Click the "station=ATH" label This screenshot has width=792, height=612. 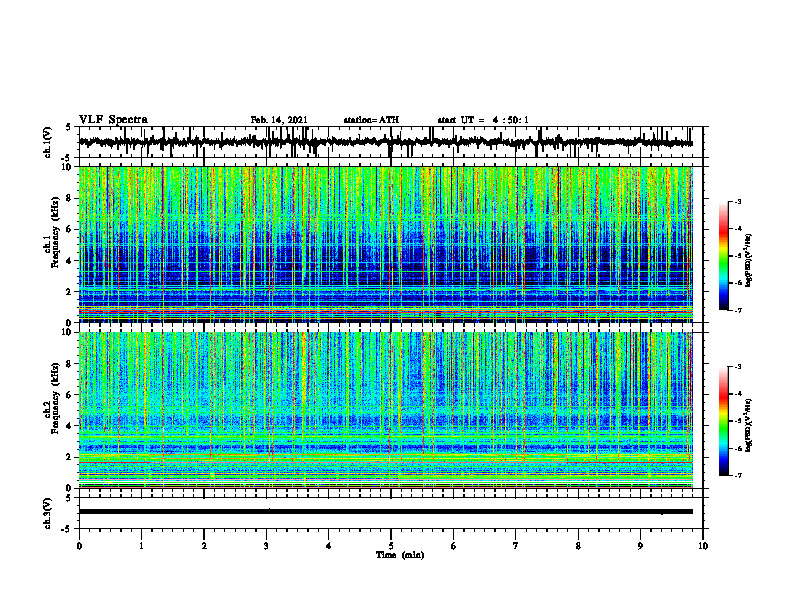[x=371, y=120]
